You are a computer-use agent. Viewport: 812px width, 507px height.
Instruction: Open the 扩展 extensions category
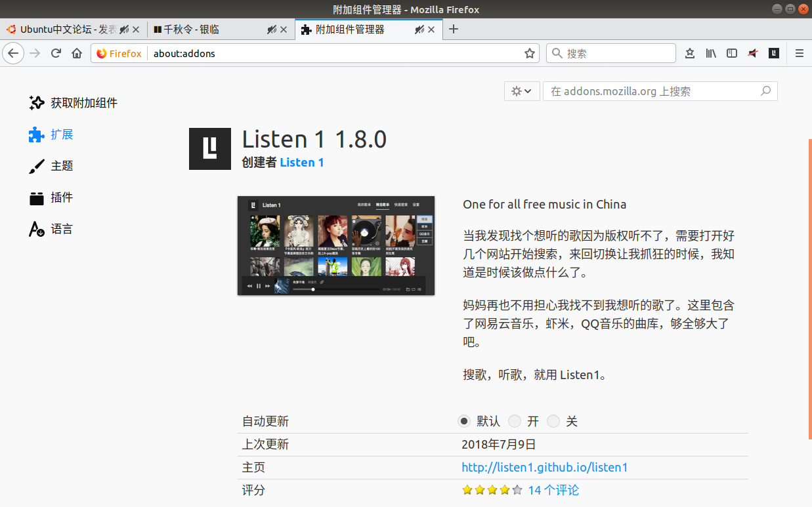click(x=51, y=134)
